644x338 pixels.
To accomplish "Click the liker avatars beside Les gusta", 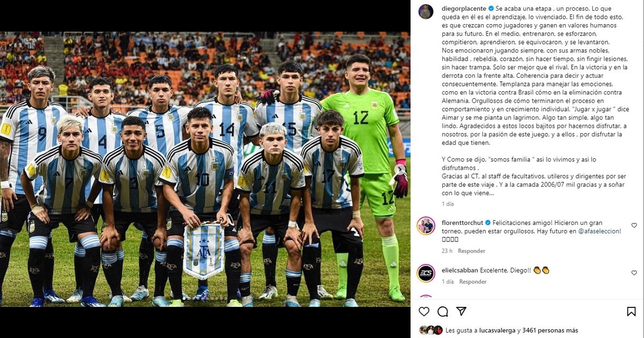I will tap(431, 330).
